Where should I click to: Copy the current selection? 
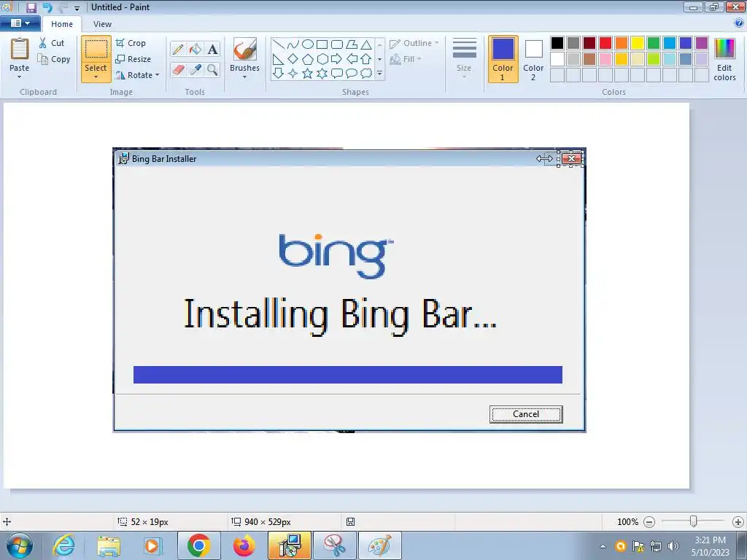point(54,59)
